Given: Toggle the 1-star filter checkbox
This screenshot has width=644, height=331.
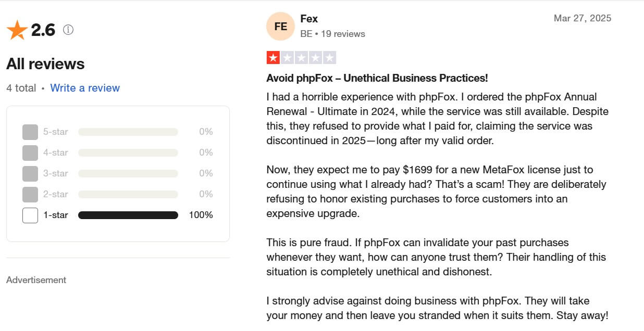Looking at the screenshot, I should pos(30,215).
